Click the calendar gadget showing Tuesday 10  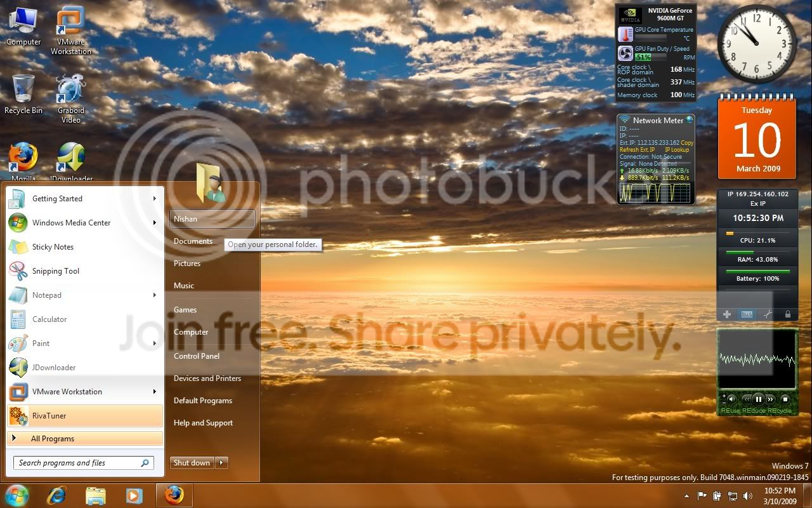click(757, 137)
